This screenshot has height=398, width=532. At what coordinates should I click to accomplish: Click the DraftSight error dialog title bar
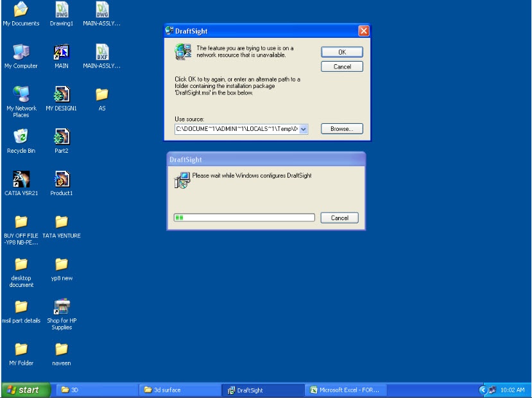pos(261,31)
